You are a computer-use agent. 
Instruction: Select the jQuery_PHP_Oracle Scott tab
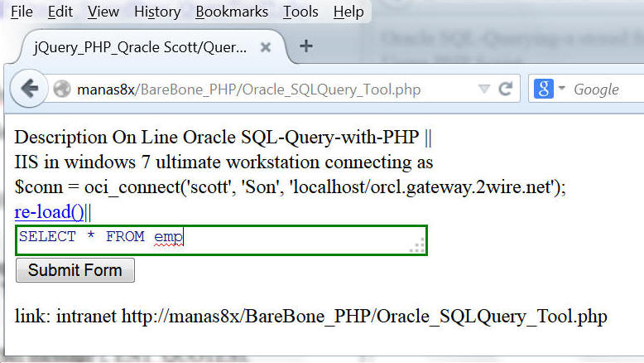pos(152,47)
